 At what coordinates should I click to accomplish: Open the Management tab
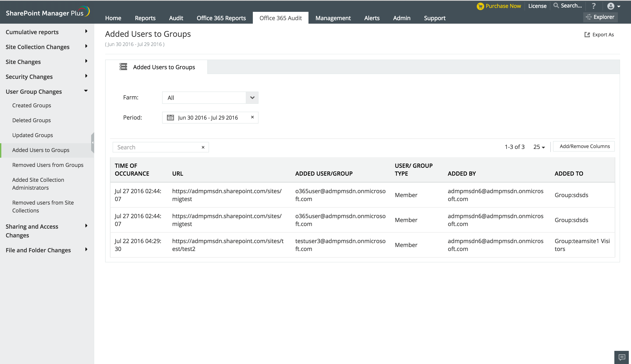click(x=333, y=18)
